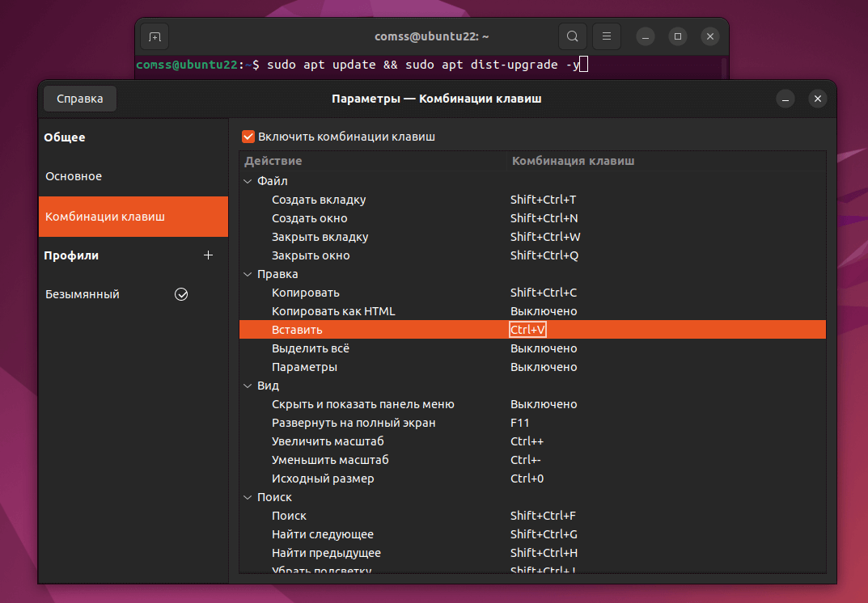Collapse the Файл shortcut group
Viewport: 868px width, 603px height.
(248, 181)
